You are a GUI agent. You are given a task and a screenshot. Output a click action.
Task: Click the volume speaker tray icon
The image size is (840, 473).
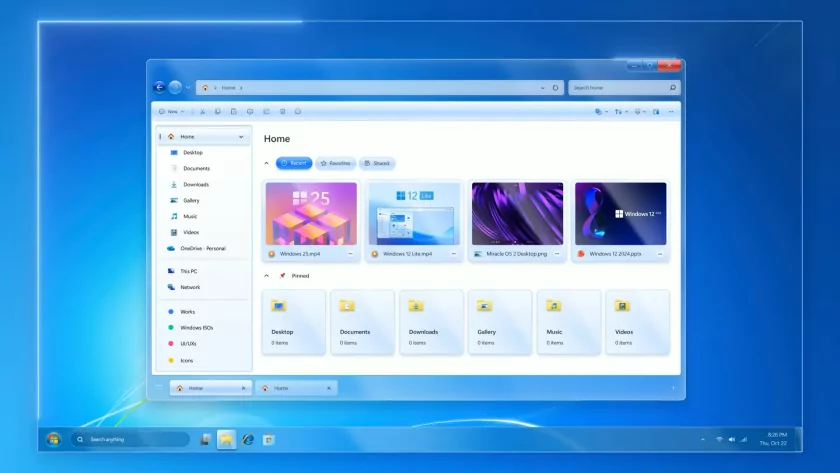coord(731,440)
